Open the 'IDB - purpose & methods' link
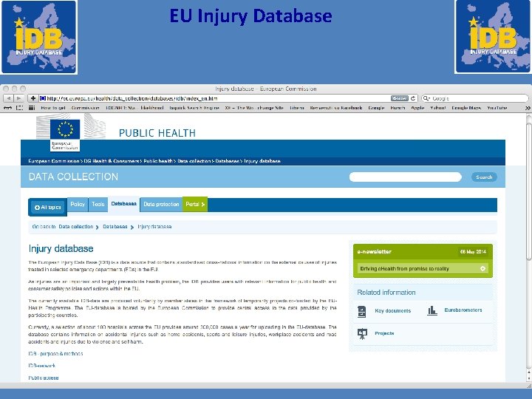This screenshot has width=532, height=399. pos(55,353)
